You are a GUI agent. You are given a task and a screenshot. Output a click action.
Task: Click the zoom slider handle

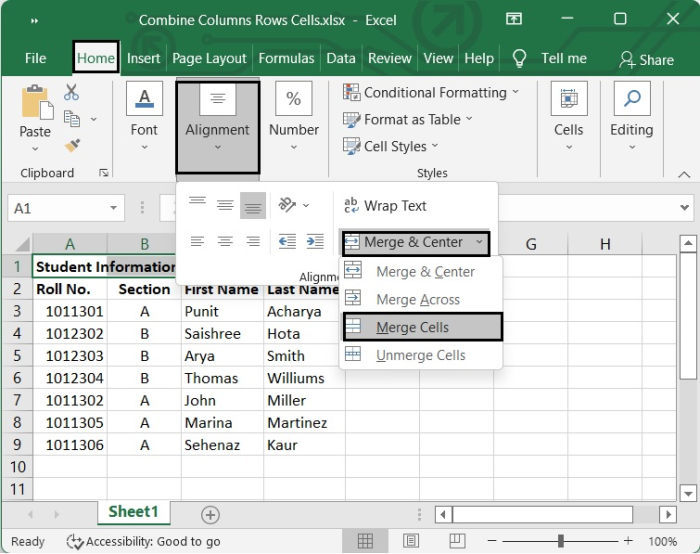tap(561, 541)
